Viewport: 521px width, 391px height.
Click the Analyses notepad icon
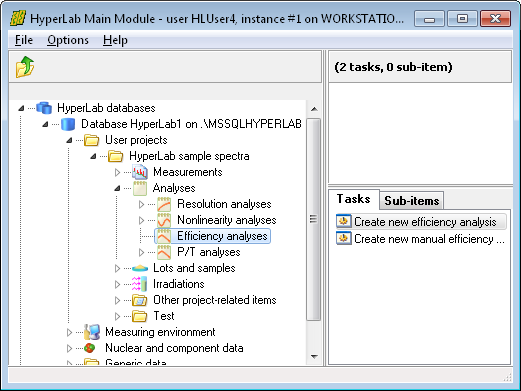[140, 188]
